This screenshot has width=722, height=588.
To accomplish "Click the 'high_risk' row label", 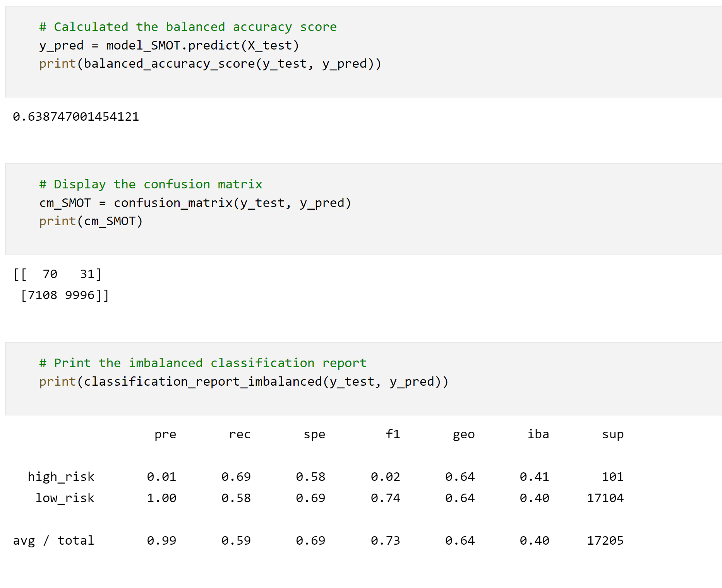I will tap(61, 477).
